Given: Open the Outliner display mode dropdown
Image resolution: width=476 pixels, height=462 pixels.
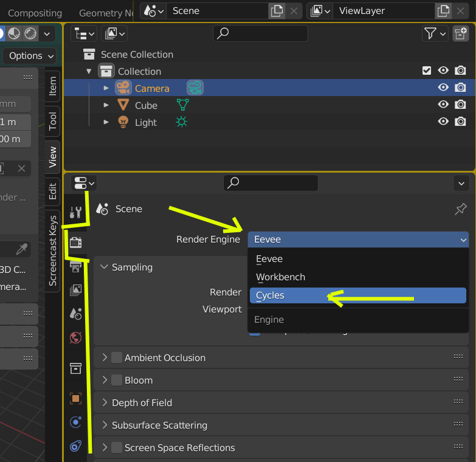Looking at the screenshot, I should [84, 33].
